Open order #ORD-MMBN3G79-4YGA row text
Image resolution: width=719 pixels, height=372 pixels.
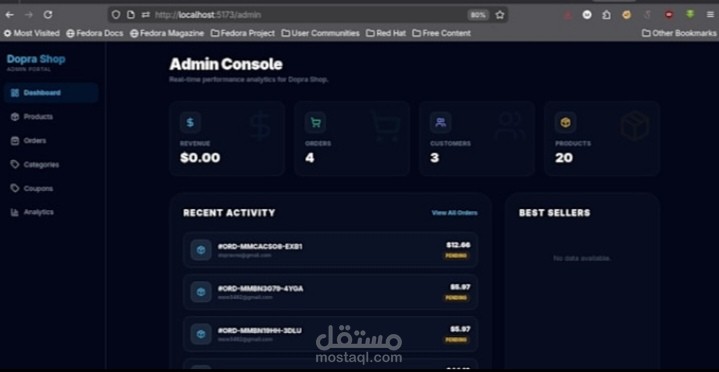pos(260,289)
